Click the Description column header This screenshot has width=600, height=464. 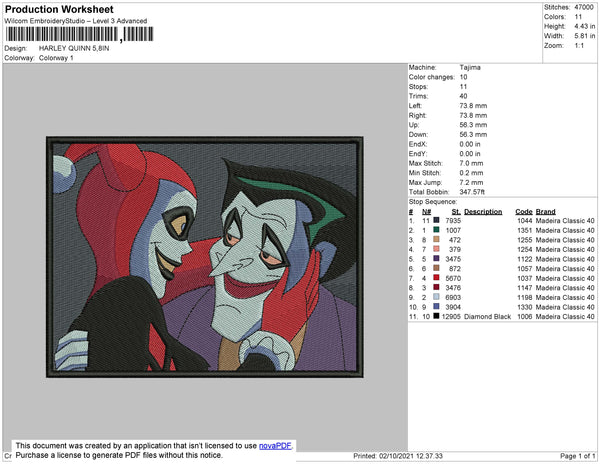[x=483, y=211]
